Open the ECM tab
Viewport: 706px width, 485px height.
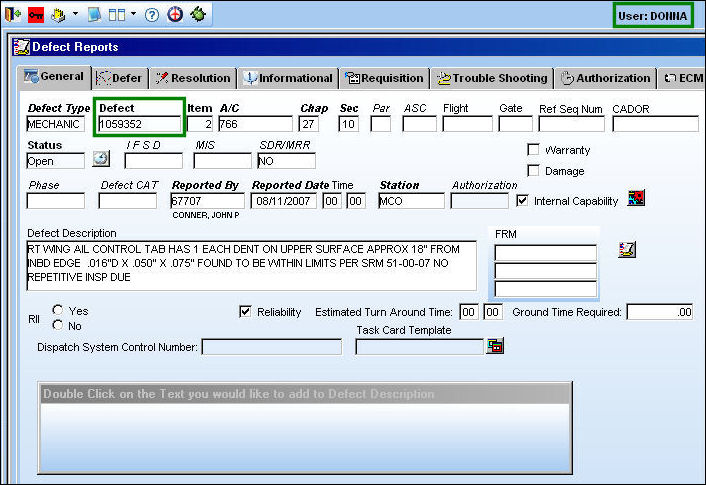(682, 78)
